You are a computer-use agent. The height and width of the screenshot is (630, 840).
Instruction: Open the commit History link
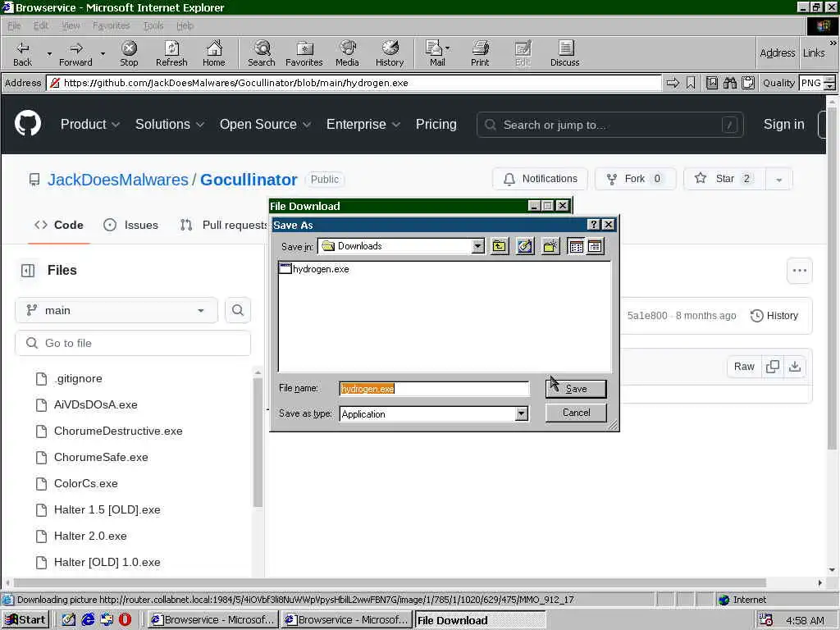[774, 316]
